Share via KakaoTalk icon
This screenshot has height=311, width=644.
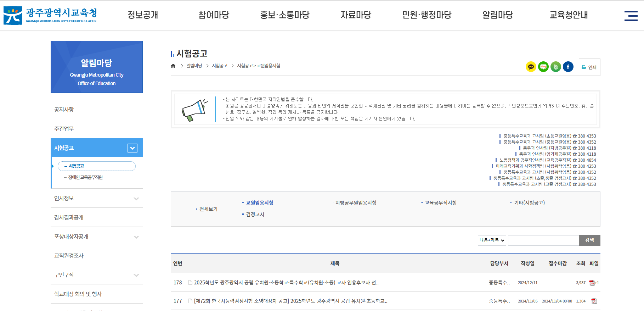(x=531, y=67)
